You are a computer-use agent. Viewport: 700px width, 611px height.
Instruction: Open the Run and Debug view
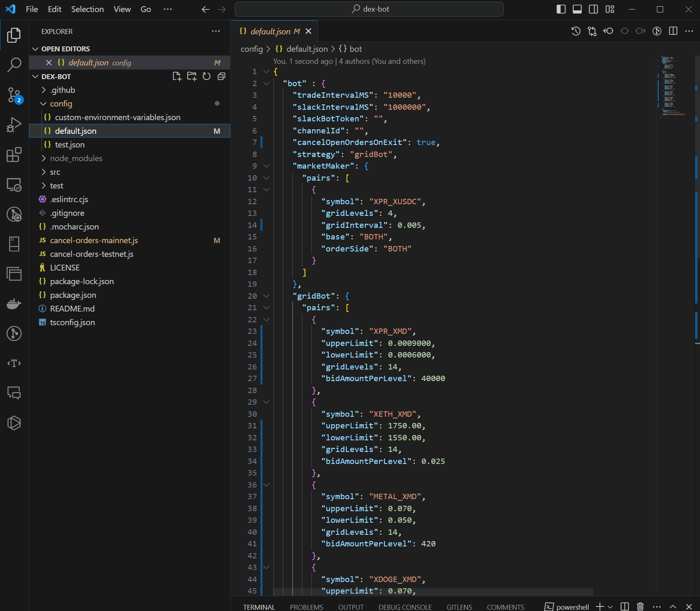[x=14, y=125]
